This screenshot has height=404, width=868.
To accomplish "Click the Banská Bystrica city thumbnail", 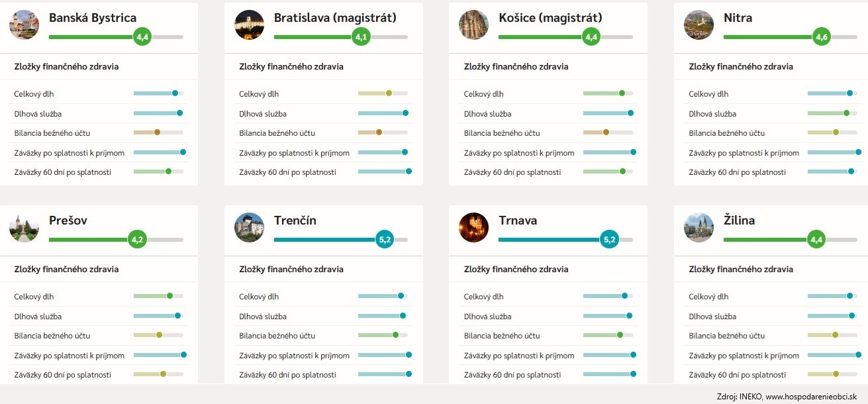I will coord(24,25).
